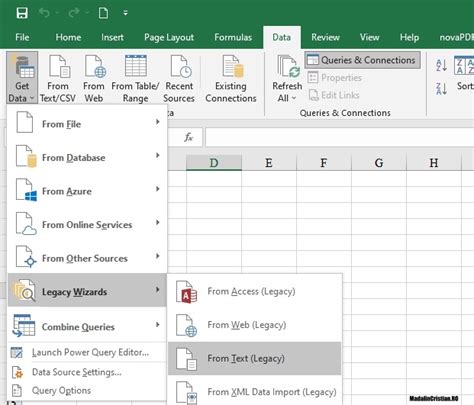
Task: Select column H header
Action: click(434, 163)
